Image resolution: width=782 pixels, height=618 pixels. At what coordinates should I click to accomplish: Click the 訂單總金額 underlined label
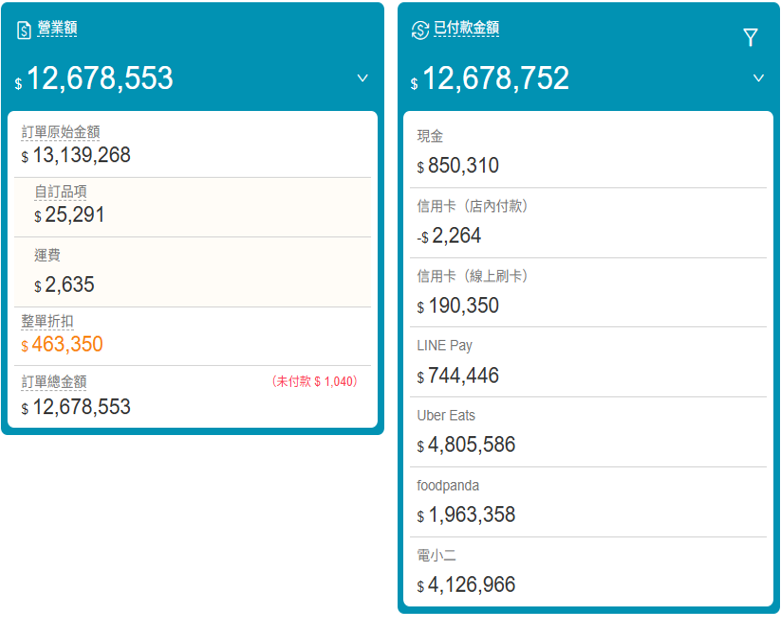[x=54, y=382]
